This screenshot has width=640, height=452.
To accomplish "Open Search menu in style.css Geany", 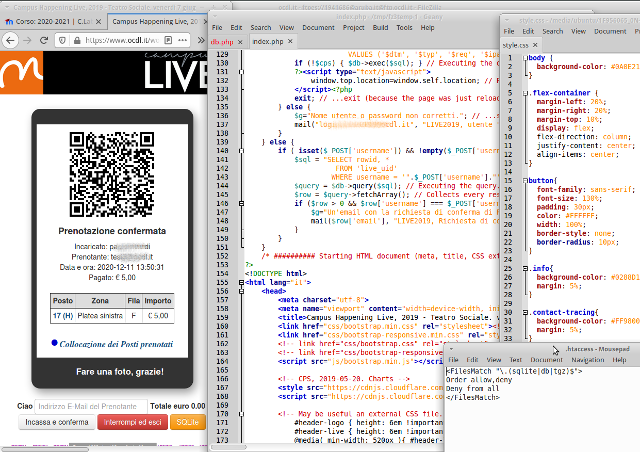I will point(553,31).
